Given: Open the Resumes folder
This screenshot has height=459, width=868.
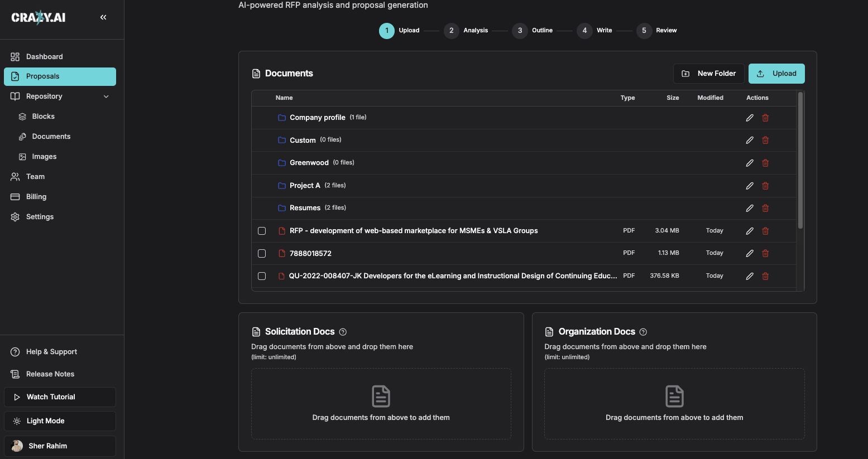Looking at the screenshot, I should [x=305, y=207].
